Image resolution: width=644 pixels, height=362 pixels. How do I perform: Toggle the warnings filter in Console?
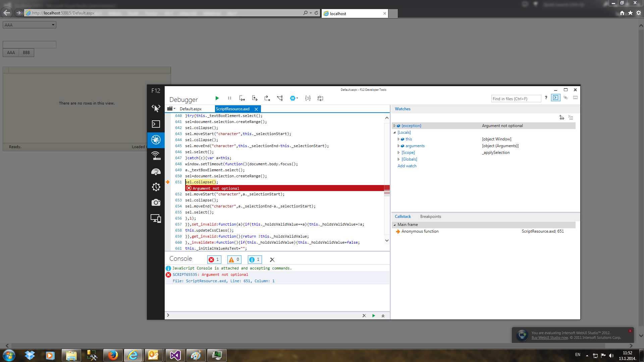coord(234,259)
